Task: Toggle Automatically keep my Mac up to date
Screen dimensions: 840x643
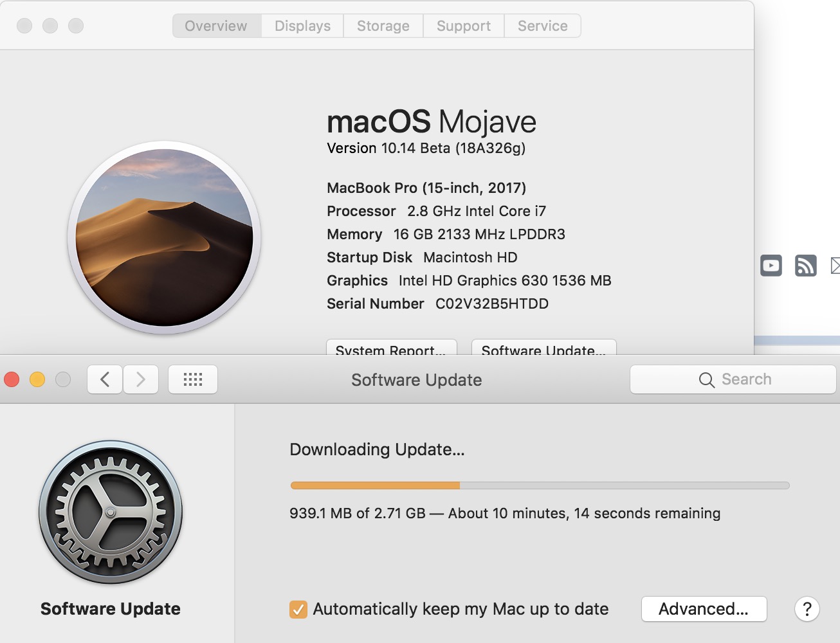Action: click(298, 609)
